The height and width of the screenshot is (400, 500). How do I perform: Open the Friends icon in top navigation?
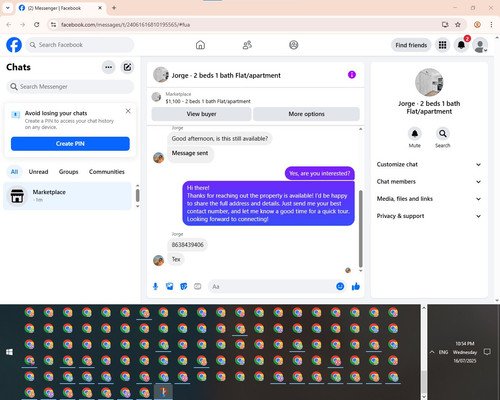(x=247, y=45)
